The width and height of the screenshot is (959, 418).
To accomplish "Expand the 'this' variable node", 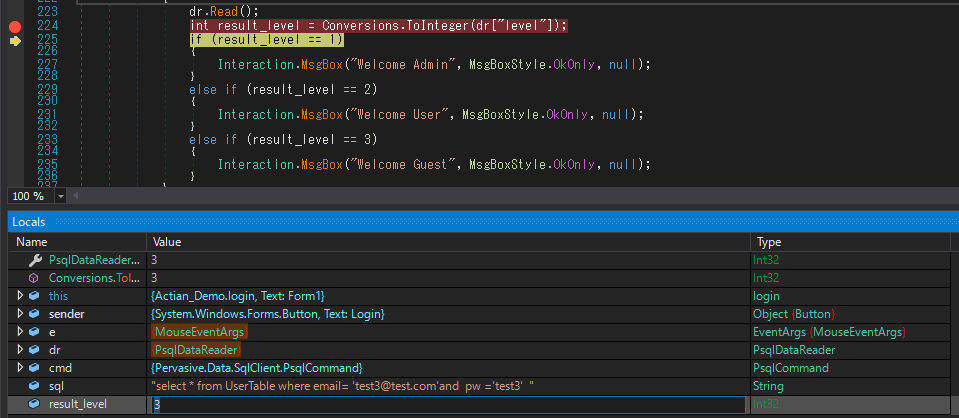I will tap(20, 296).
